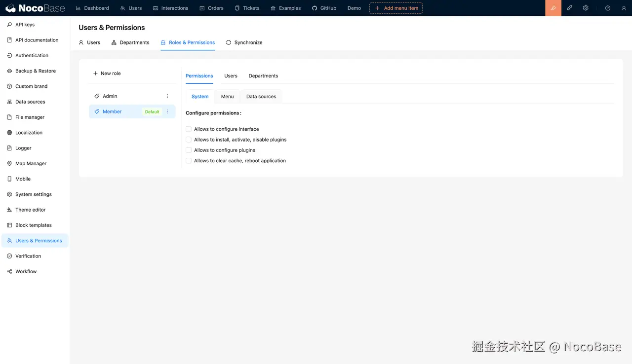The height and width of the screenshot is (364, 632).
Task: Select the green 'Default' badge on Member
Action: pyautogui.click(x=152, y=111)
